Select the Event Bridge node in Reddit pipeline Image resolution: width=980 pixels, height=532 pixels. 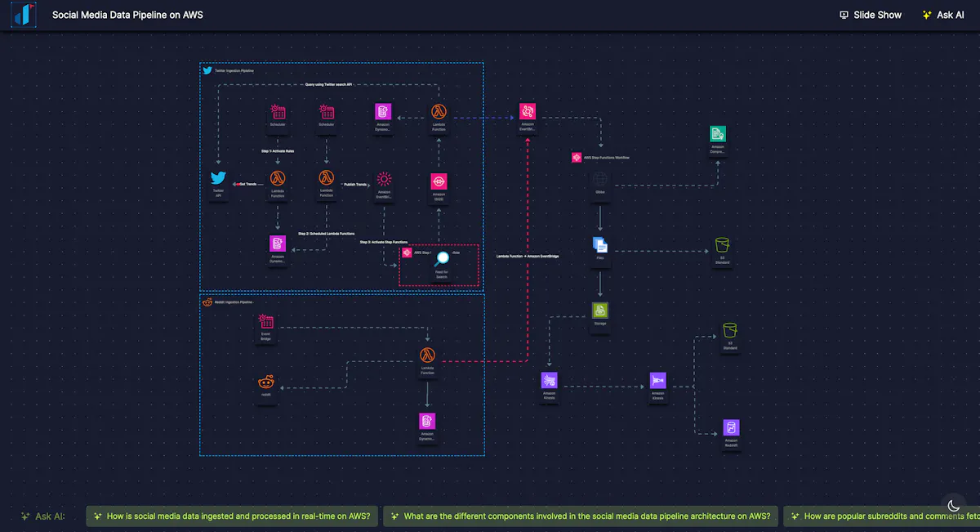coord(266,323)
